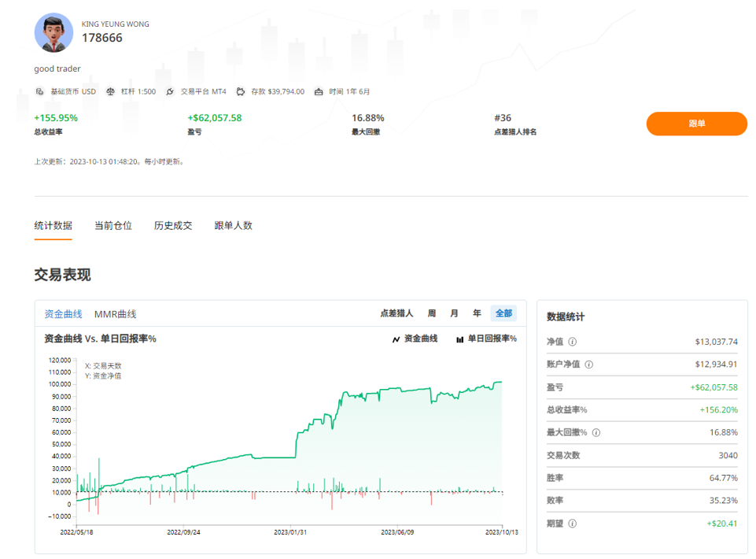Toggle the 单日回报率% legend series
Viewport: 756px width, 559px height.
click(485, 339)
